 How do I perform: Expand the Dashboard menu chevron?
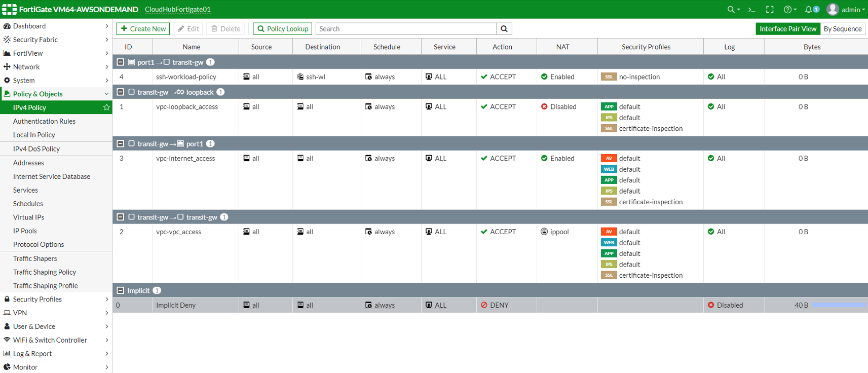106,26
